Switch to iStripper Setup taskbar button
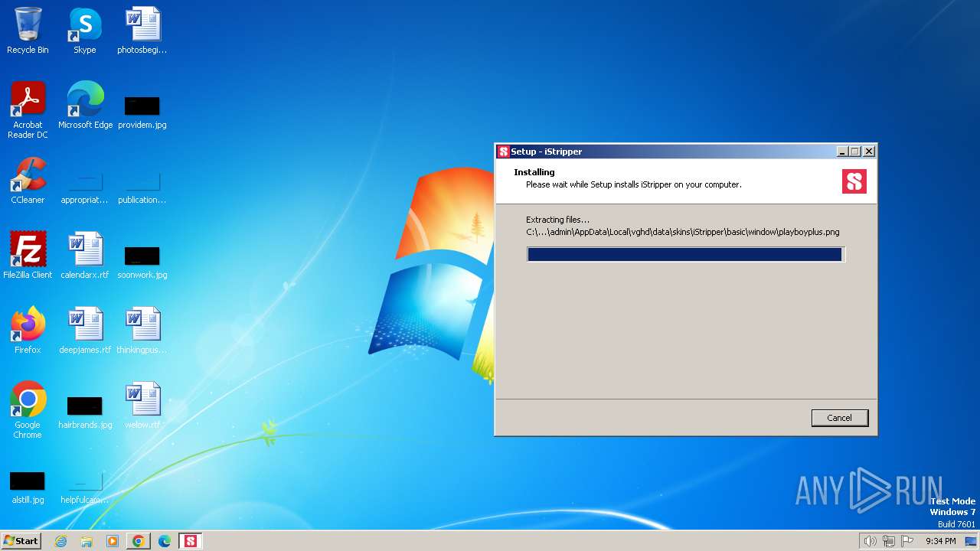 coord(191,541)
